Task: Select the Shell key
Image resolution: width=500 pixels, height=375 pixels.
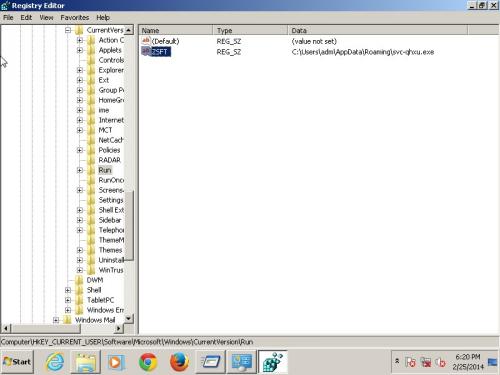Action: pos(94,290)
